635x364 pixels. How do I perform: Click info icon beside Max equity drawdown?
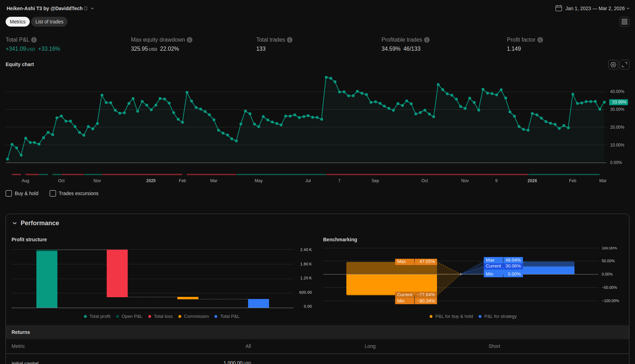[x=190, y=40]
